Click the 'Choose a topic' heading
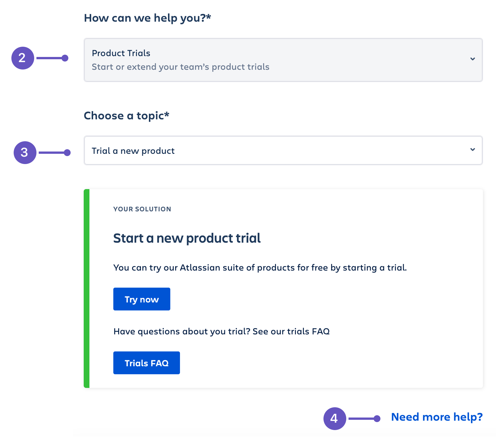Viewport: 504px width, 446px height. click(x=126, y=115)
